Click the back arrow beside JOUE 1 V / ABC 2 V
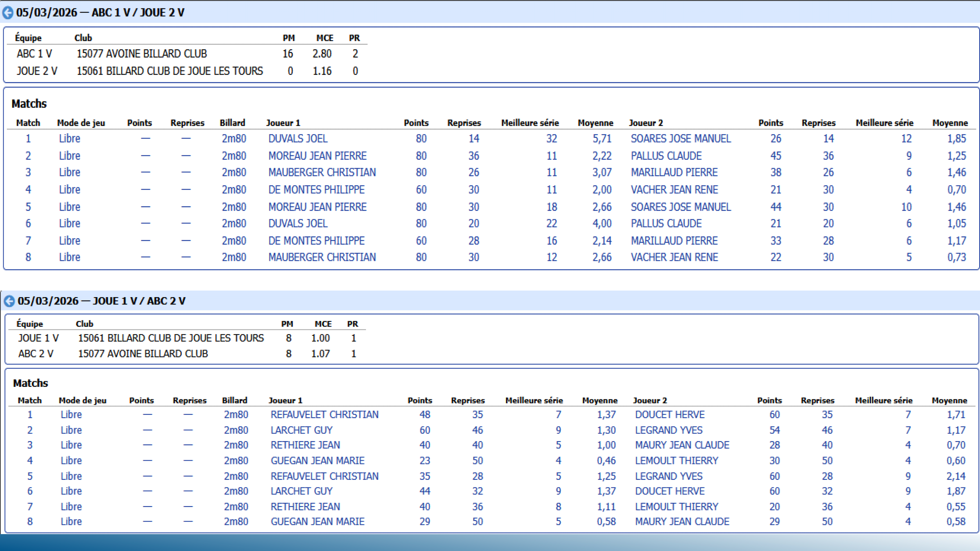This screenshot has width=980, height=551. tap(8, 301)
